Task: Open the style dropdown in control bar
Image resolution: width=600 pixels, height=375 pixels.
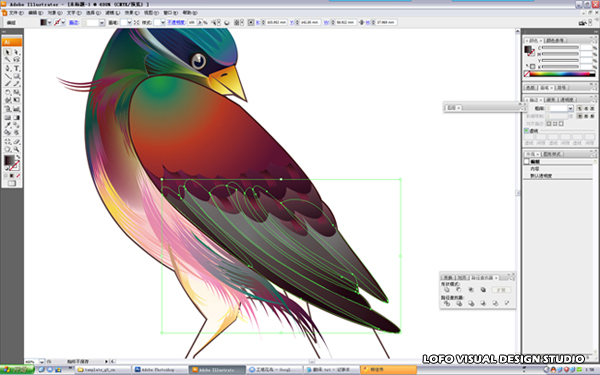Action: [162, 23]
